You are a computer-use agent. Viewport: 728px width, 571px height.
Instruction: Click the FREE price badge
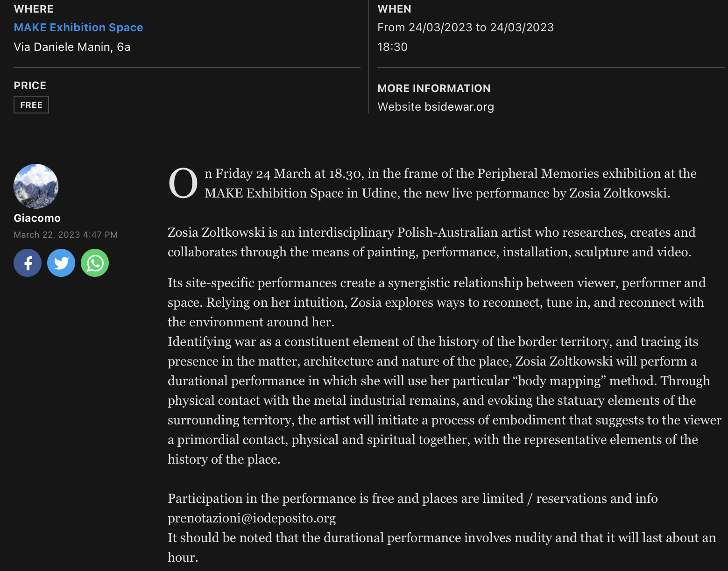[31, 105]
